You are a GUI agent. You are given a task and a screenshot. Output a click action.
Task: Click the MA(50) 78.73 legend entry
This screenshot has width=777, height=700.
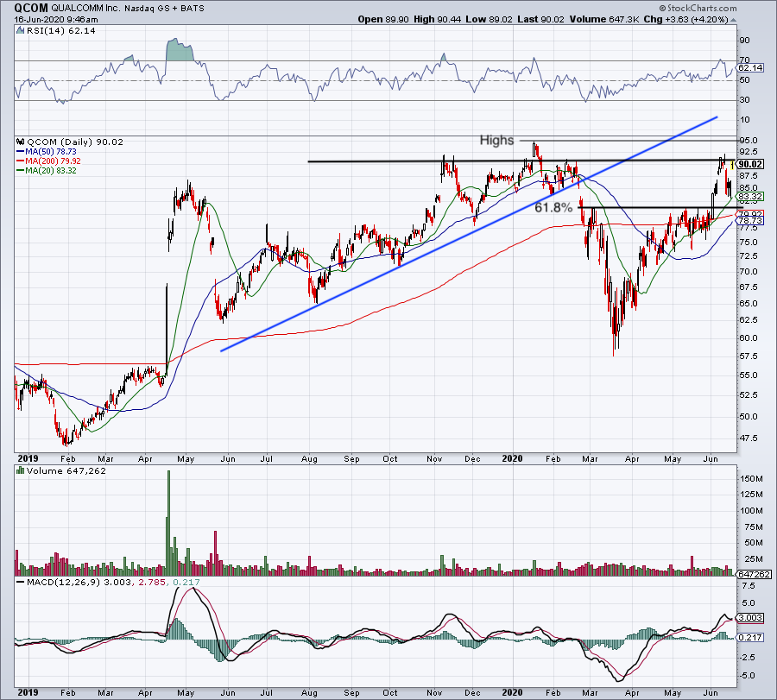point(51,152)
